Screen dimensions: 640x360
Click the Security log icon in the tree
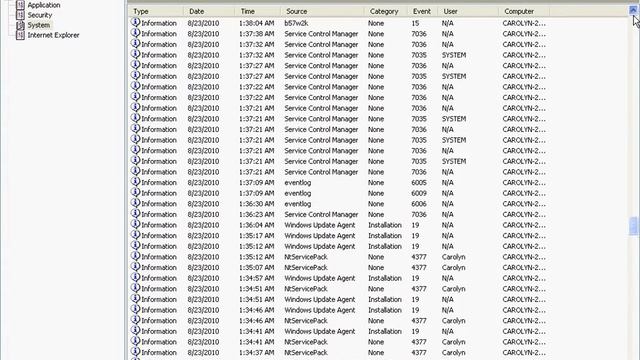[20, 15]
